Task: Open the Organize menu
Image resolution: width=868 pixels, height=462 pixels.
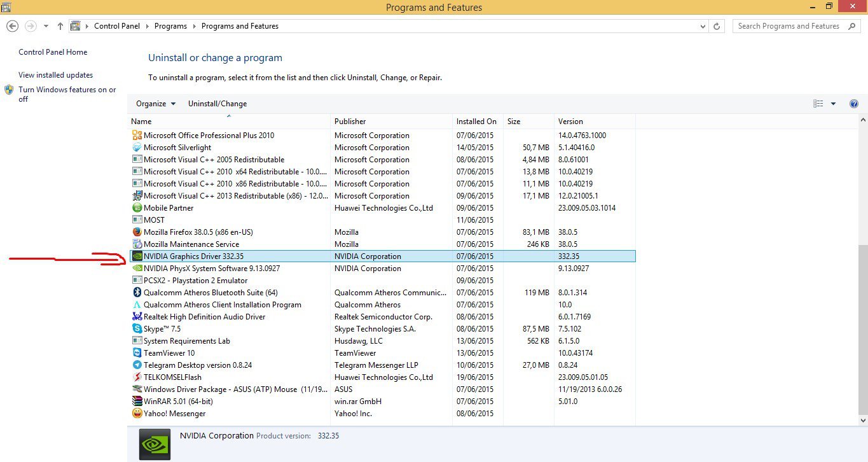Action: (x=156, y=104)
